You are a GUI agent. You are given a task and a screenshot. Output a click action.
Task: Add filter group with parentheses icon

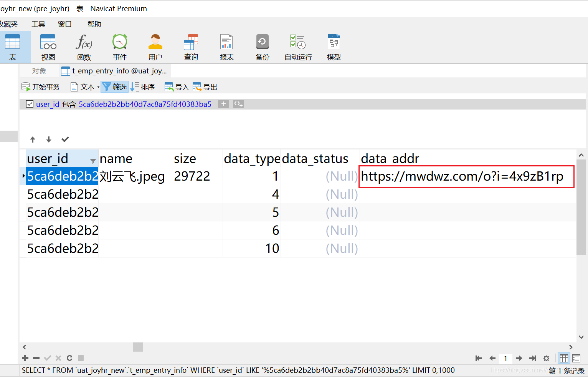pos(238,104)
